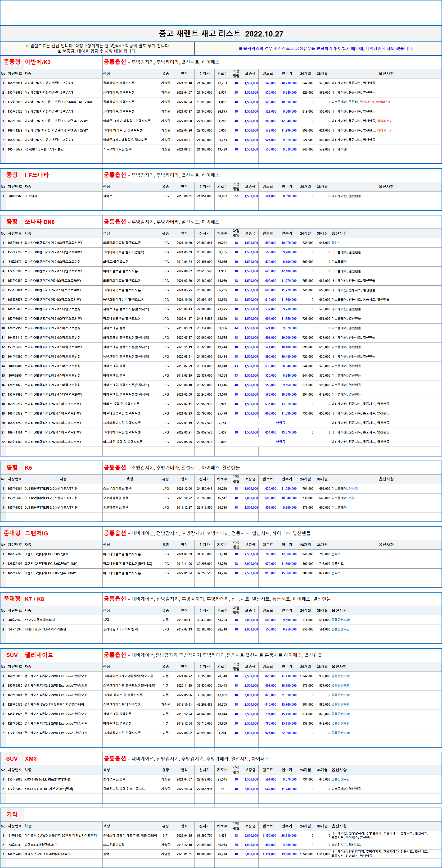Click year cell '2019.09.09'
The width and height of the screenshot is (442, 868).
pos(184,328)
